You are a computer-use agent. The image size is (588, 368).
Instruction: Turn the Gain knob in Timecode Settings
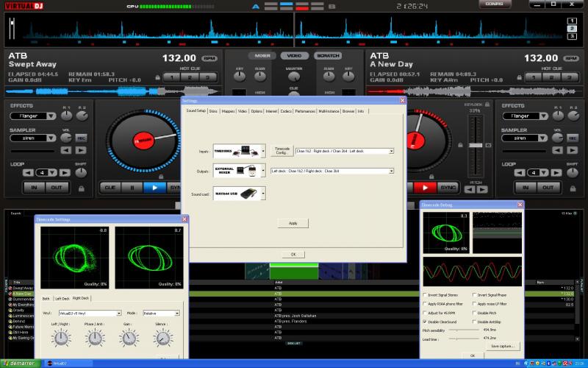[x=129, y=337]
